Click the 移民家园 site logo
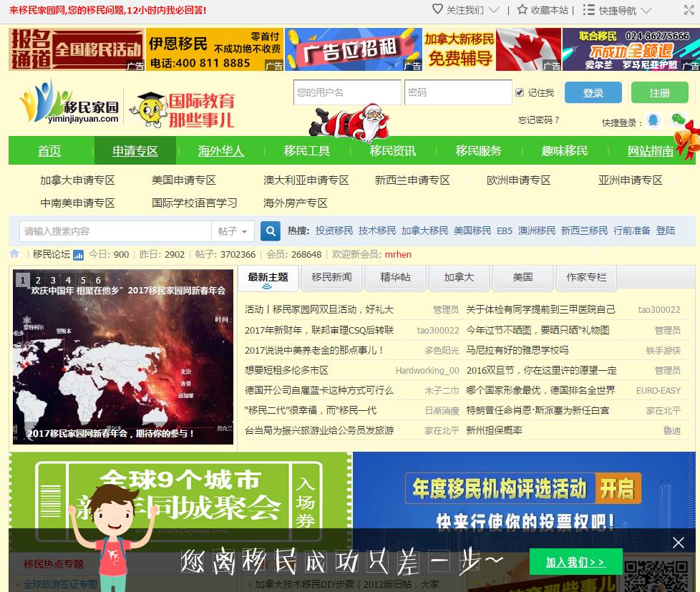 [69, 102]
